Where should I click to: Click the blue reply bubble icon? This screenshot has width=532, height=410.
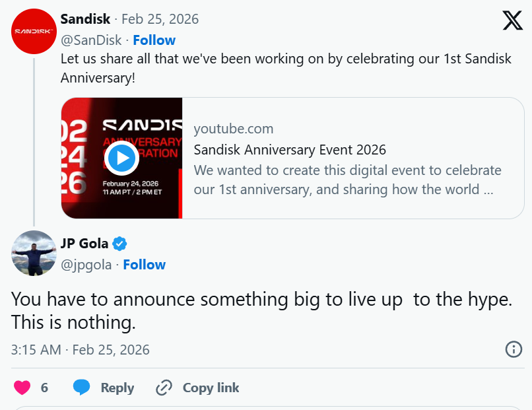81,388
